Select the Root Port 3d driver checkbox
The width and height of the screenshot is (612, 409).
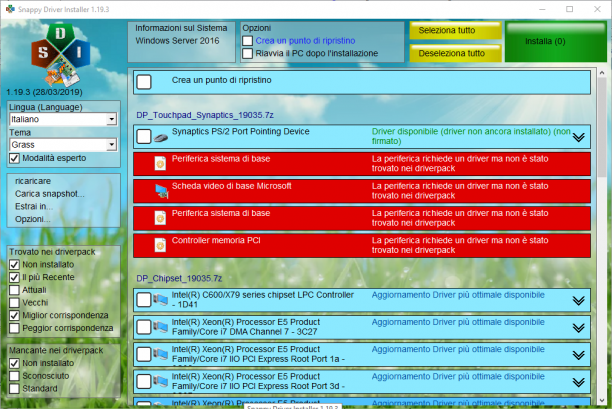coord(144,382)
